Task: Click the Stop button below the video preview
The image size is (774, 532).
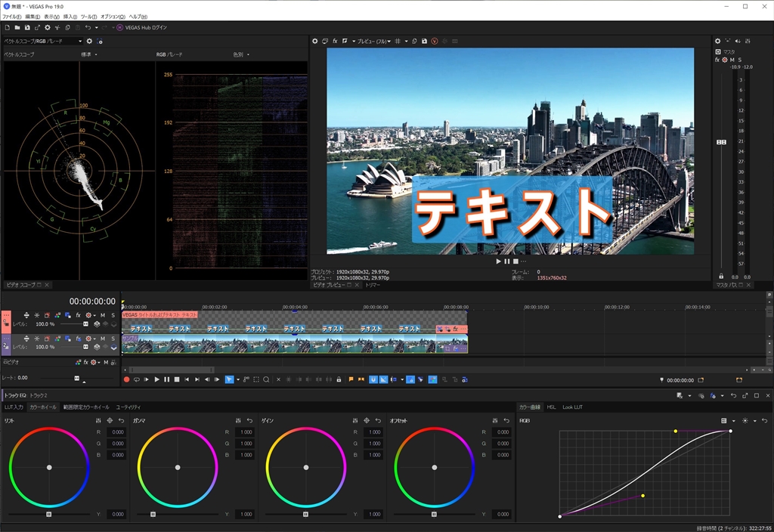Action: pyautogui.click(x=515, y=261)
